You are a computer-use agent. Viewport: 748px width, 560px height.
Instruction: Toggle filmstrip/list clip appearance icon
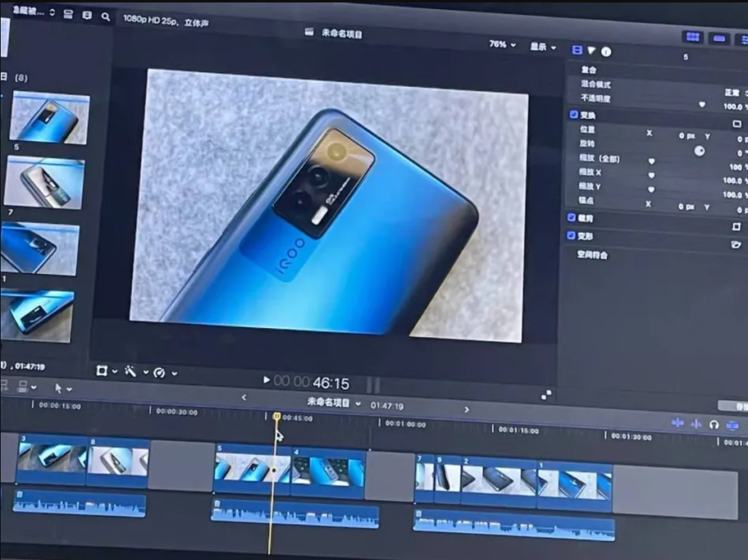coord(68,15)
